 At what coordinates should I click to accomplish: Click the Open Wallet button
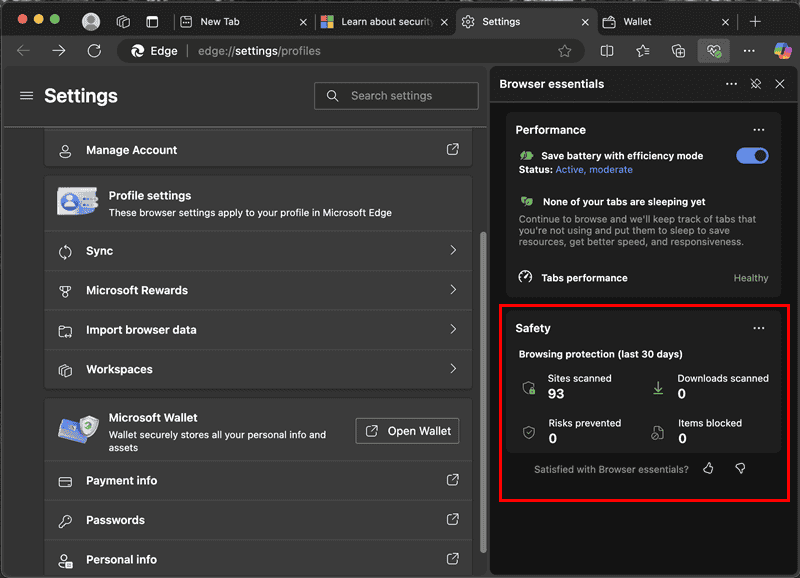[407, 431]
